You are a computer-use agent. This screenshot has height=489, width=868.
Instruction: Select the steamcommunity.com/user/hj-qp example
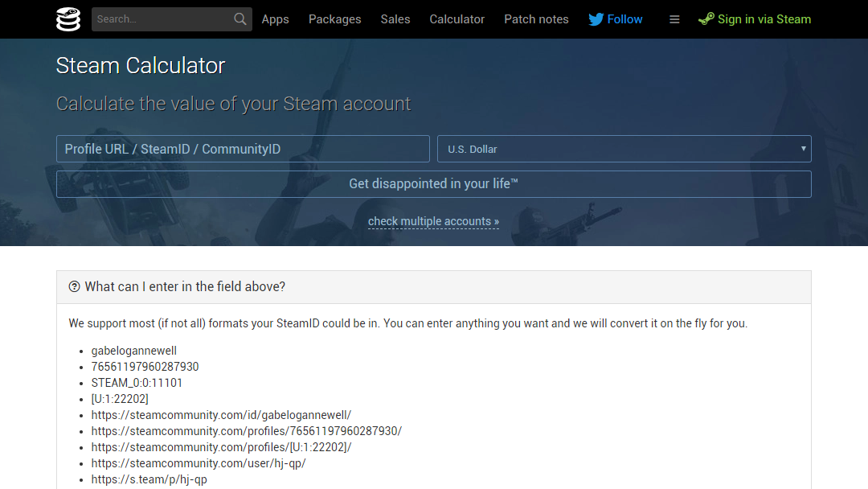[199, 463]
